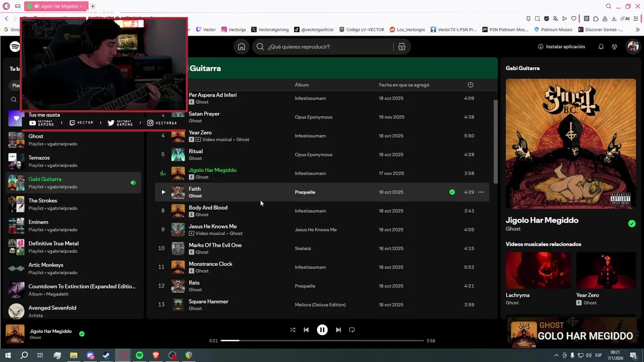
Task: Open browser downloads icon
Action: pos(613,19)
